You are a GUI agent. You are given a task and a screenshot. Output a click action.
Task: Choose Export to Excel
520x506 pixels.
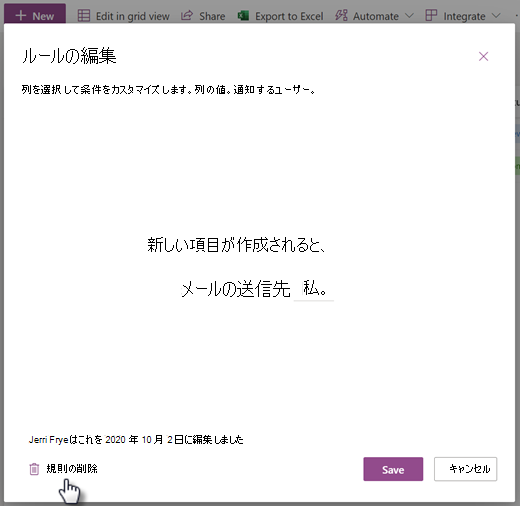(x=280, y=16)
